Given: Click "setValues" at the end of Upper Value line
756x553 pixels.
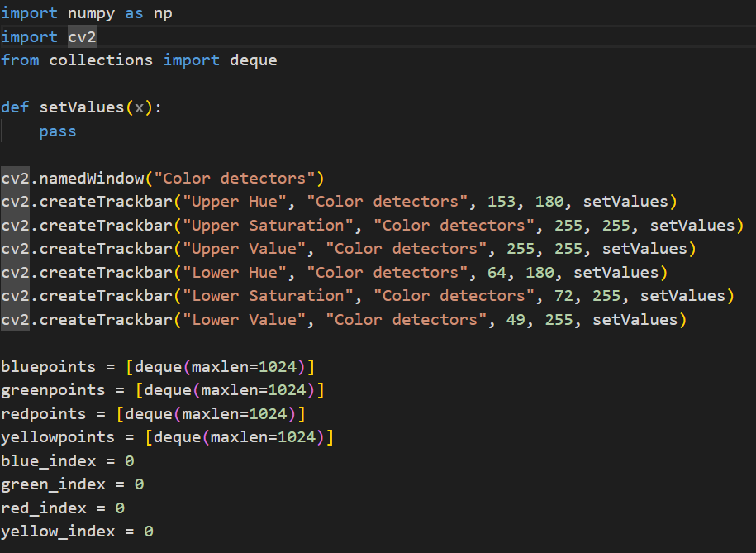Looking at the screenshot, I should click(644, 249).
